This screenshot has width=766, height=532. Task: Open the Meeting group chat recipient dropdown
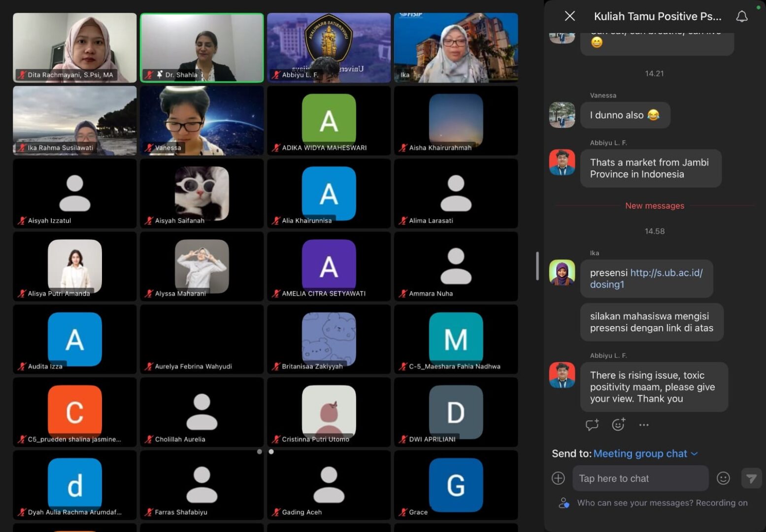645,454
